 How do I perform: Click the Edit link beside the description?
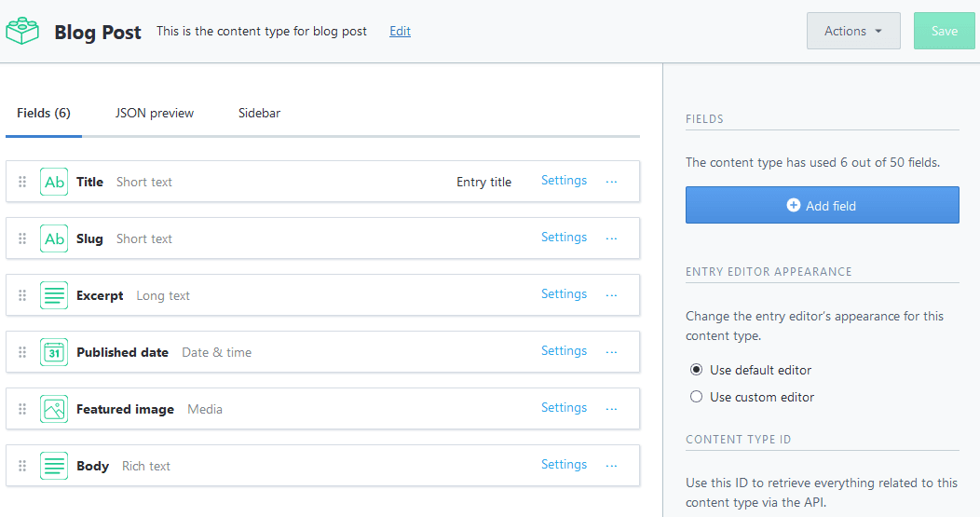(x=400, y=31)
